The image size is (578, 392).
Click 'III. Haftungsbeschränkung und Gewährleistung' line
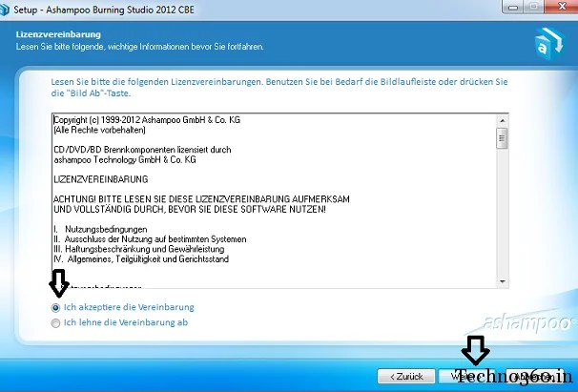click(139, 249)
